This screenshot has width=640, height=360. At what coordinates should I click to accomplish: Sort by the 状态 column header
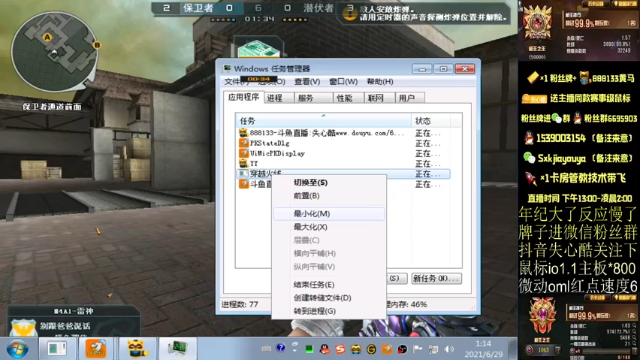[x=431, y=121]
